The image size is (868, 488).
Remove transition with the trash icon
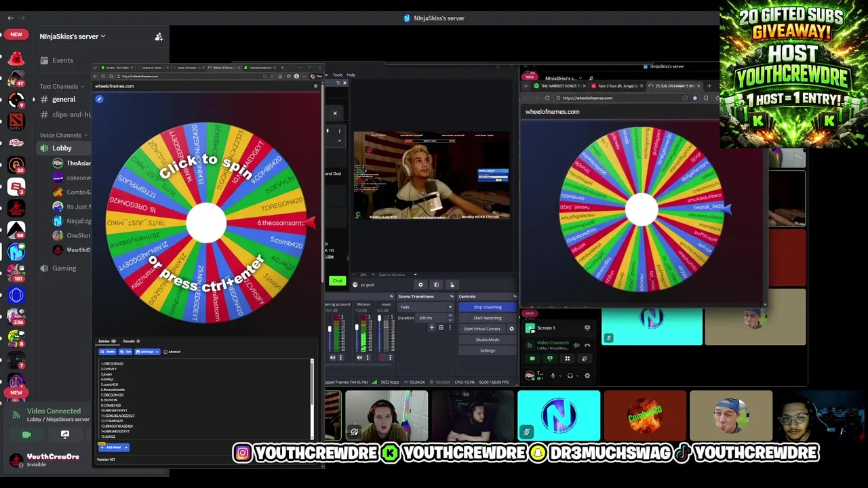click(441, 327)
